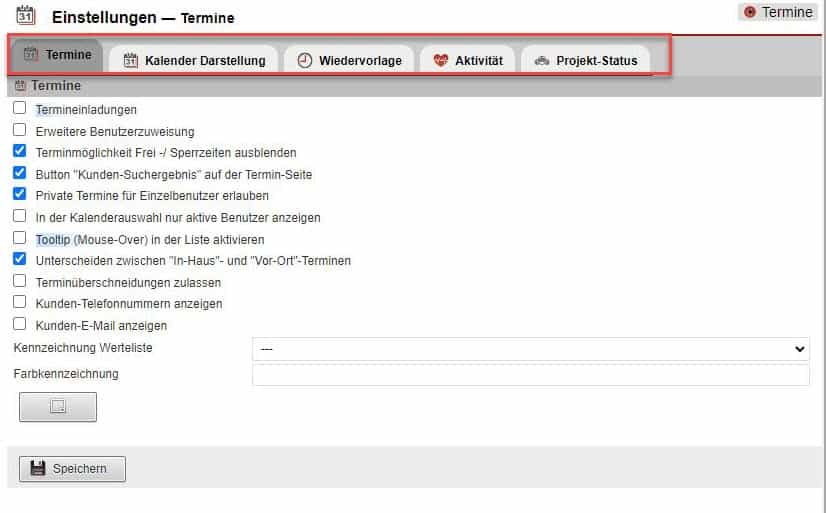Screen dimensions: 826x513
Task: Uncheck Private Termine für Einzelbenutzer erlauben
Action: pyautogui.click(x=19, y=195)
